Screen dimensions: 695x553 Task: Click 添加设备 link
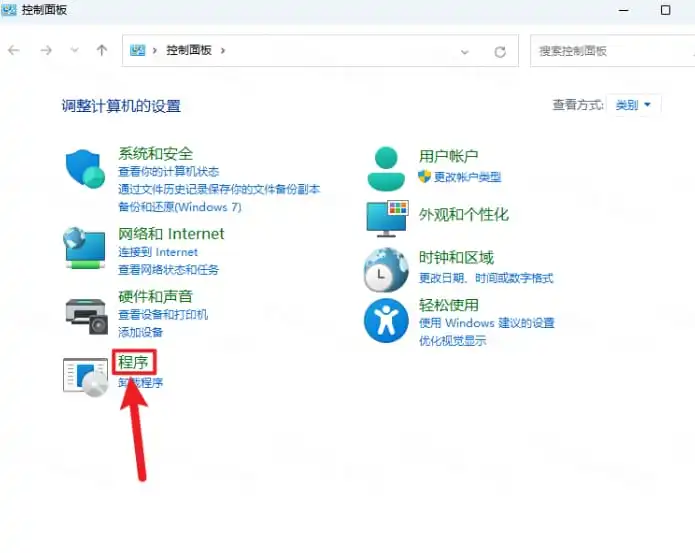point(141,332)
